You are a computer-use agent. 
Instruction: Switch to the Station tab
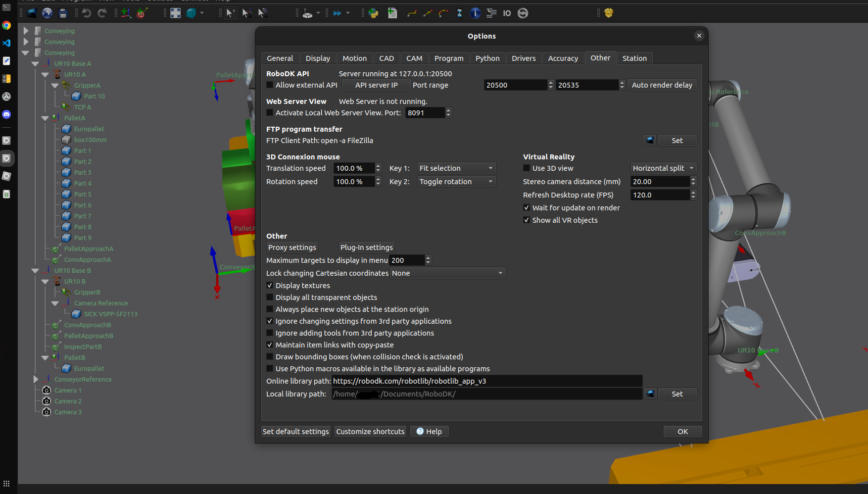(x=634, y=58)
